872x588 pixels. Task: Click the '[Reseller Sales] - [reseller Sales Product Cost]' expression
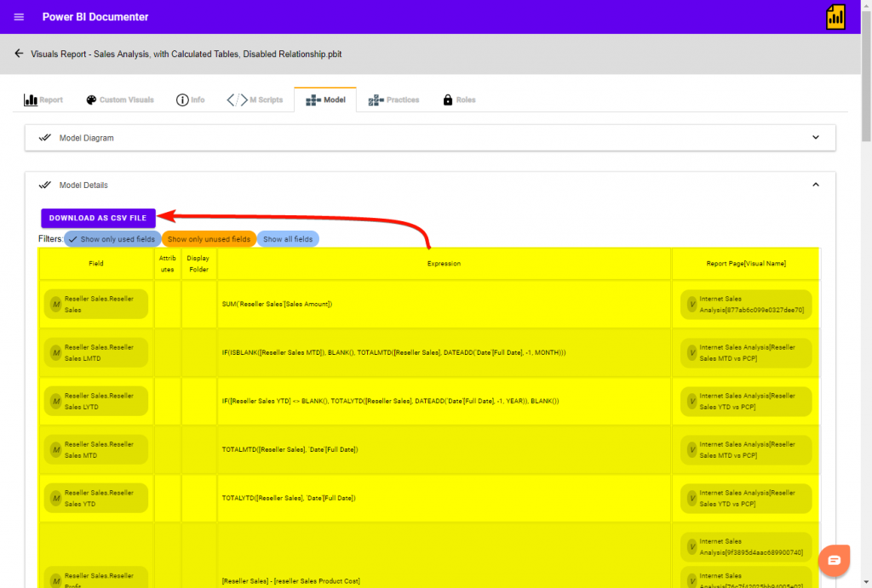point(291,581)
